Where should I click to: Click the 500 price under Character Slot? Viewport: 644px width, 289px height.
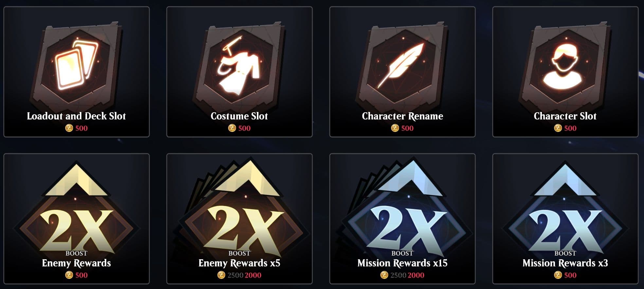coord(570,128)
